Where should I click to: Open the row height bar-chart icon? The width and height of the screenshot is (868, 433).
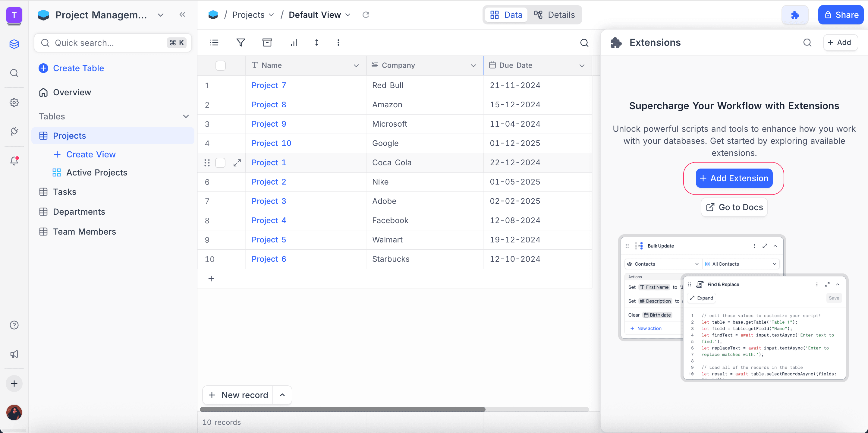pyautogui.click(x=294, y=43)
